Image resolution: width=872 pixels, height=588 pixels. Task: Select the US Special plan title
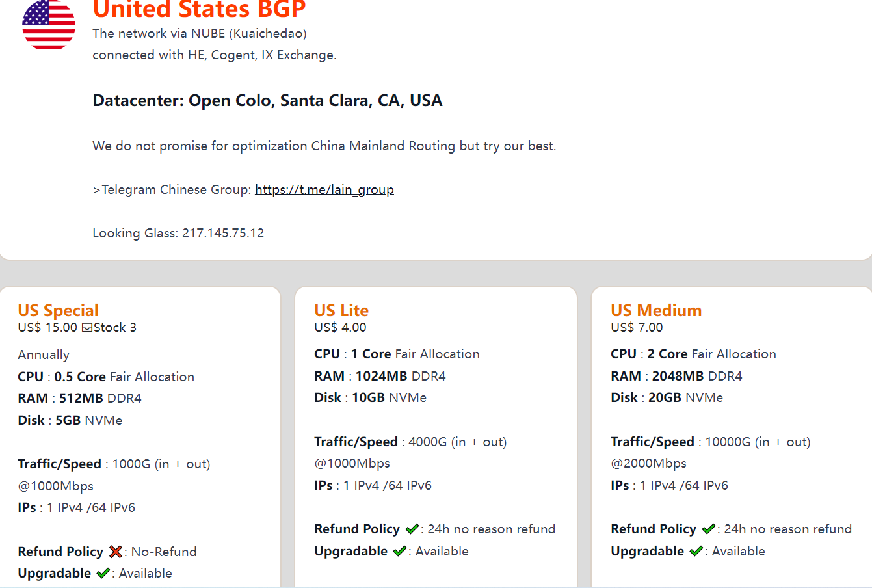point(59,310)
